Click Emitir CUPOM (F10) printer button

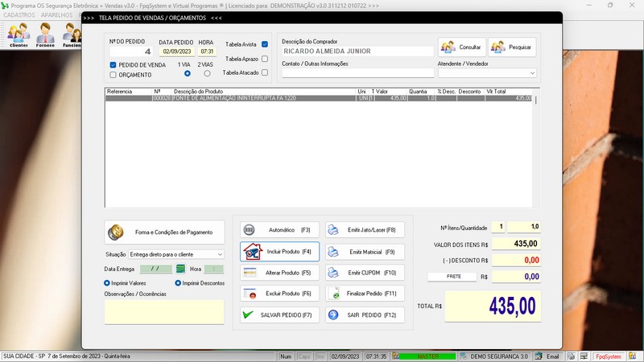pyautogui.click(x=365, y=273)
